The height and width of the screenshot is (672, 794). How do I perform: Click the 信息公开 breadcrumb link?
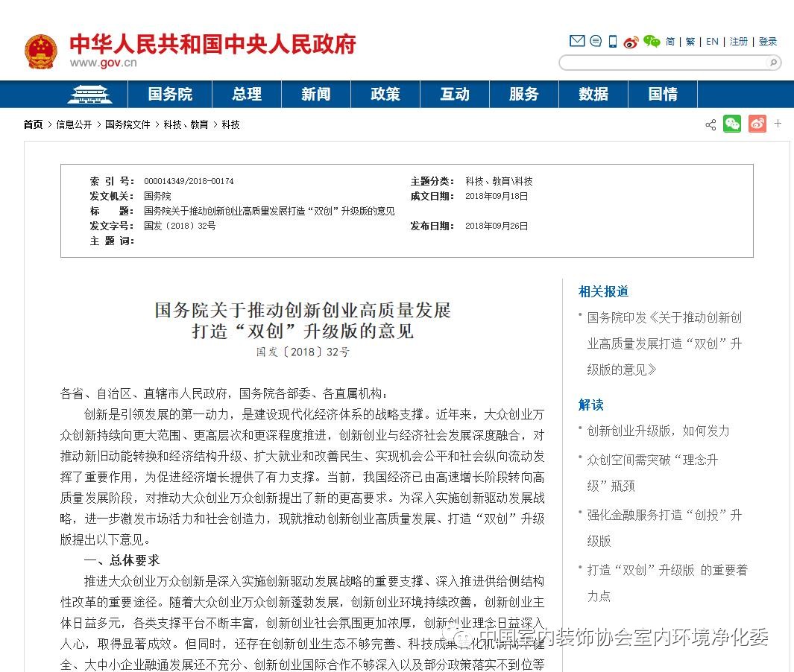(x=73, y=124)
